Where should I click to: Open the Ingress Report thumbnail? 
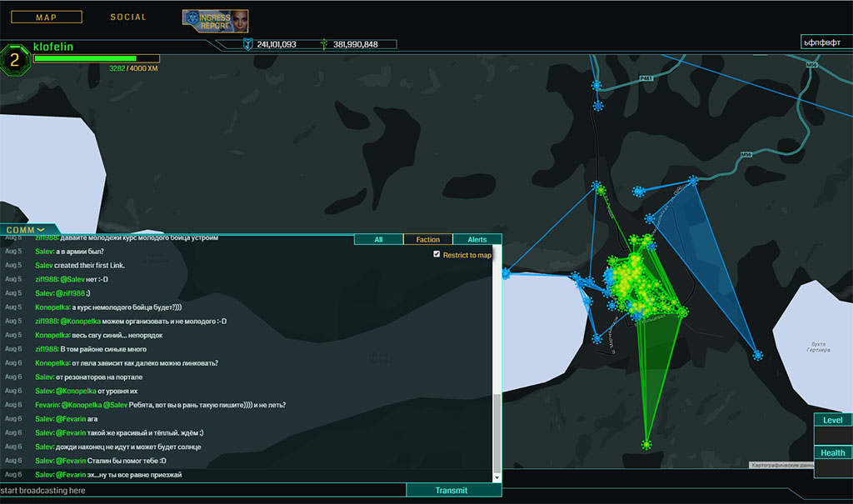click(215, 20)
